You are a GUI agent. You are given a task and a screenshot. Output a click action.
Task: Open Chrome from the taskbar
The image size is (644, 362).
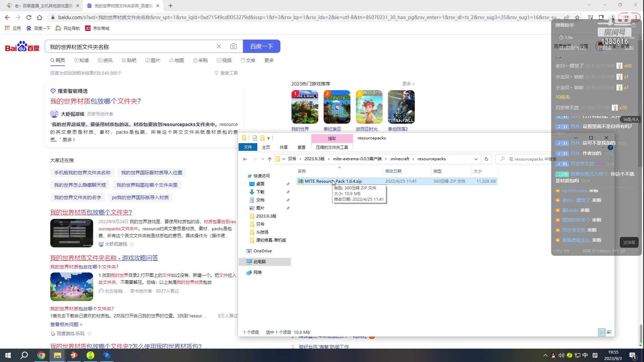click(x=41, y=355)
